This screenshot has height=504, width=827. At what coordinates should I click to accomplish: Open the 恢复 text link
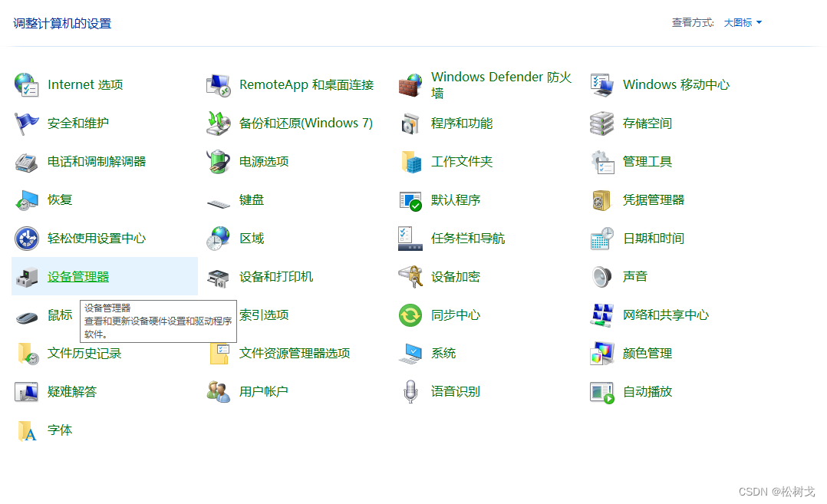tap(60, 200)
